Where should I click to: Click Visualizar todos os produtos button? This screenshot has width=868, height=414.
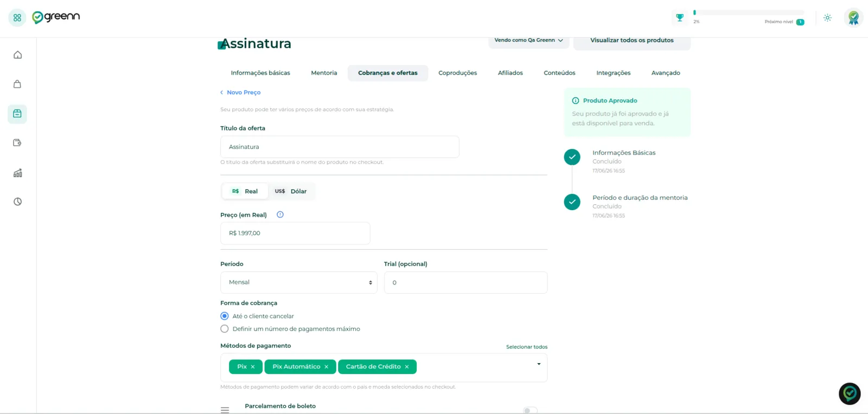(632, 41)
